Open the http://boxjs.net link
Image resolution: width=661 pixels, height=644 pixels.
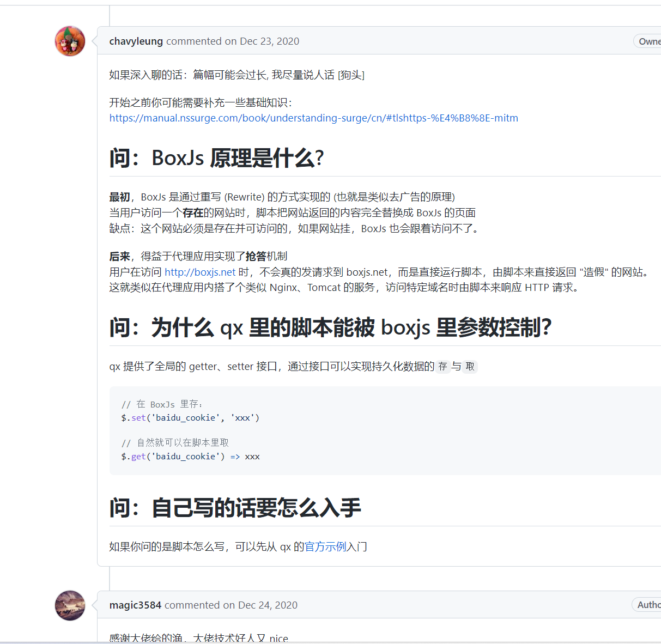point(199,272)
